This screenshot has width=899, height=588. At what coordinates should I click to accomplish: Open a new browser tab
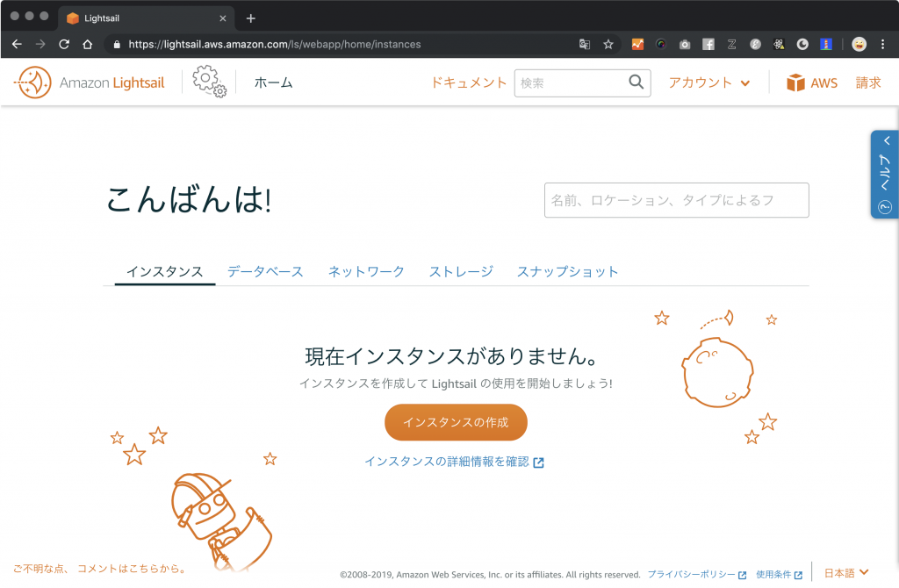pos(250,18)
